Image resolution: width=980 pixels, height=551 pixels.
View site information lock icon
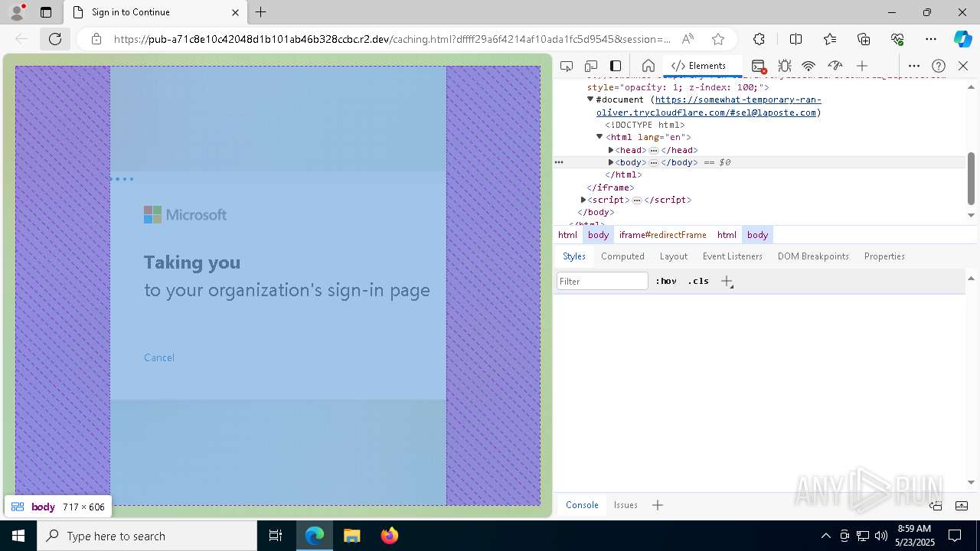point(96,39)
